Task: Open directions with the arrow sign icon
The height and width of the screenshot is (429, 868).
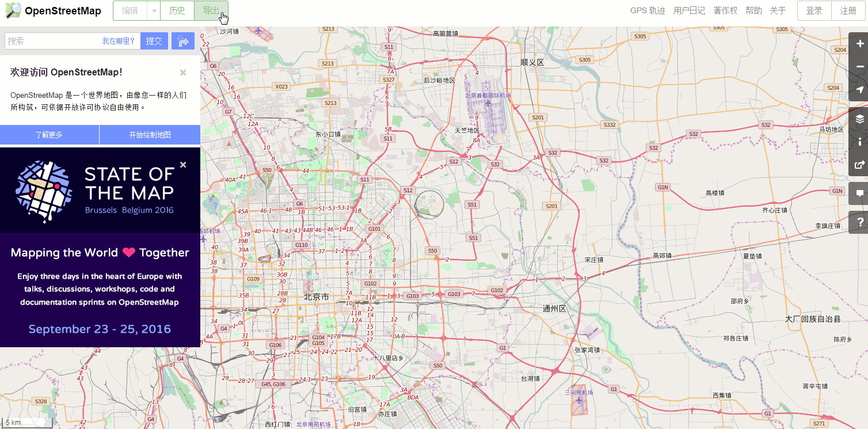Action: point(183,41)
